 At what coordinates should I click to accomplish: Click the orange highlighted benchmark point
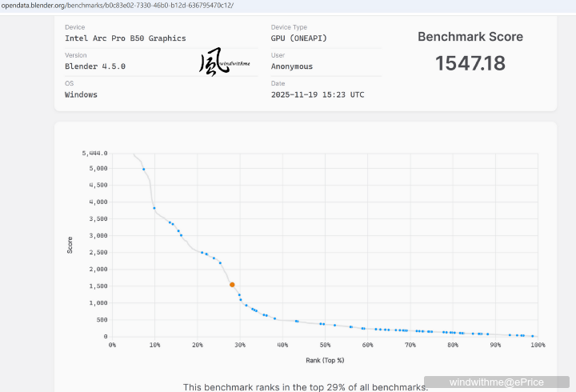[x=232, y=284]
